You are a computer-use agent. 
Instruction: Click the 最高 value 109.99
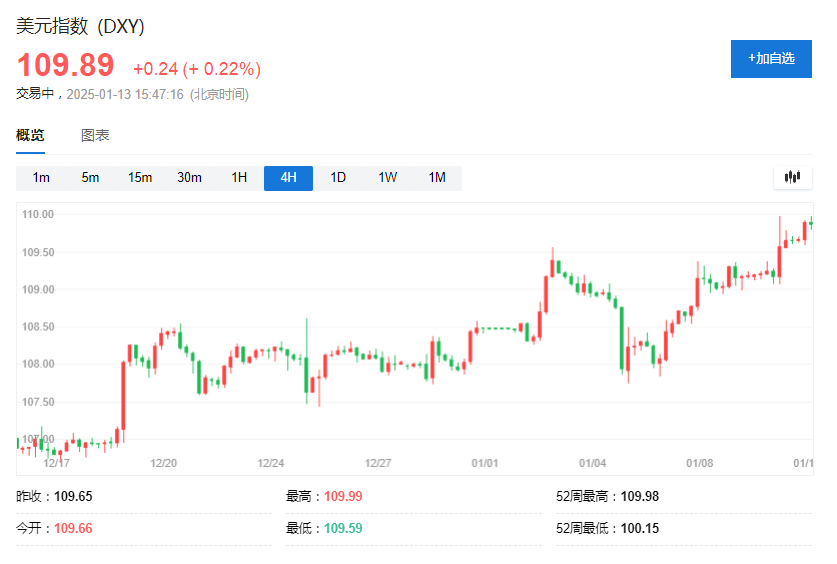[x=342, y=497]
